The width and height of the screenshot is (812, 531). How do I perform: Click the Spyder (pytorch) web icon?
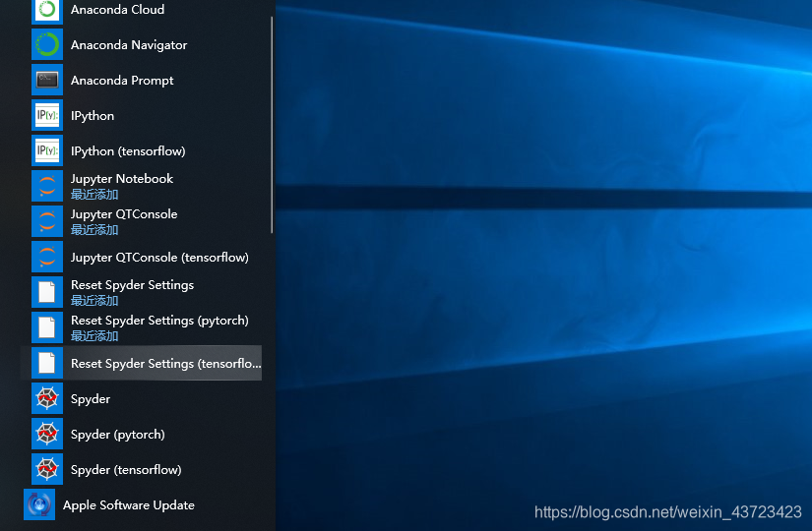[47, 434]
